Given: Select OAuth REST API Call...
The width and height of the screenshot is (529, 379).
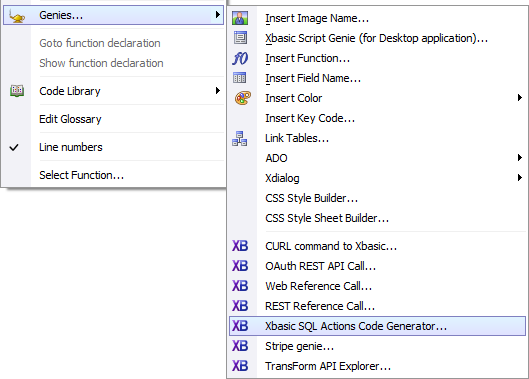Looking at the screenshot, I should [x=377, y=266].
